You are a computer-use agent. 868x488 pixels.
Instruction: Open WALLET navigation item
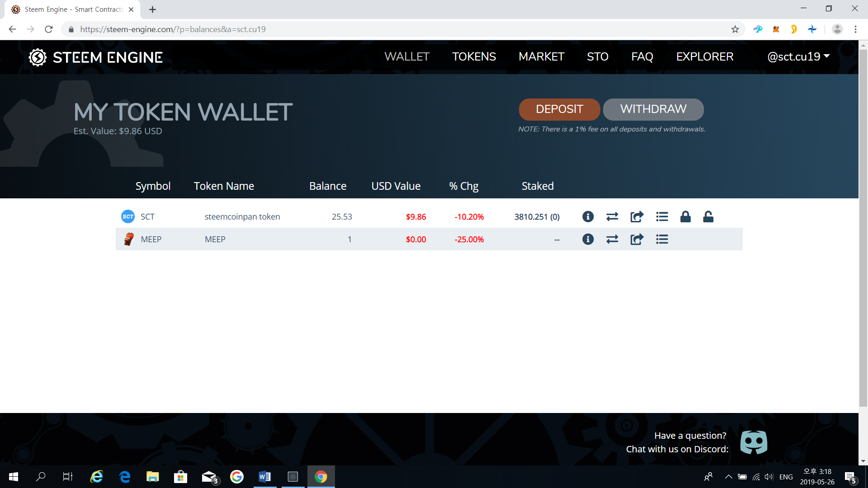pyautogui.click(x=407, y=56)
